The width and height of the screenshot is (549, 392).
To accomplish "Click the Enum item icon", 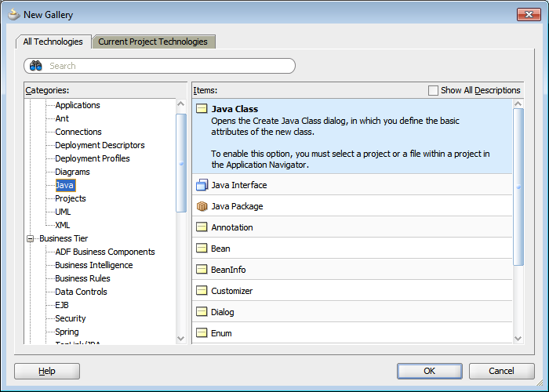I will click(202, 333).
